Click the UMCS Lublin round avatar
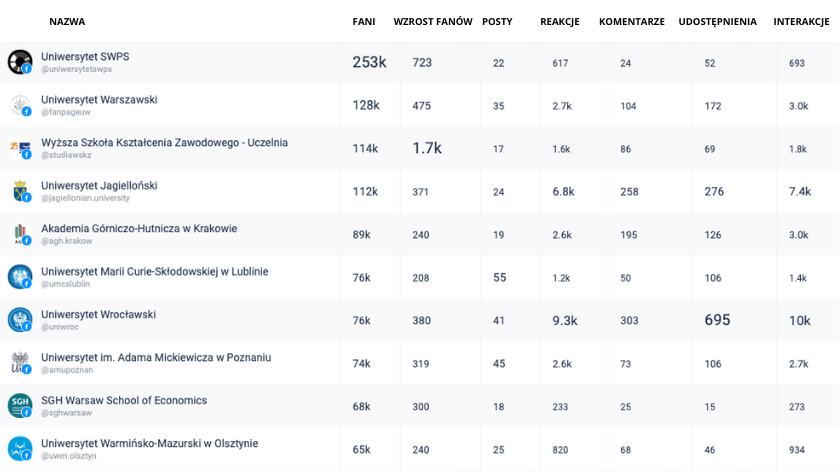Viewport: 840px width, 472px height. click(20, 277)
